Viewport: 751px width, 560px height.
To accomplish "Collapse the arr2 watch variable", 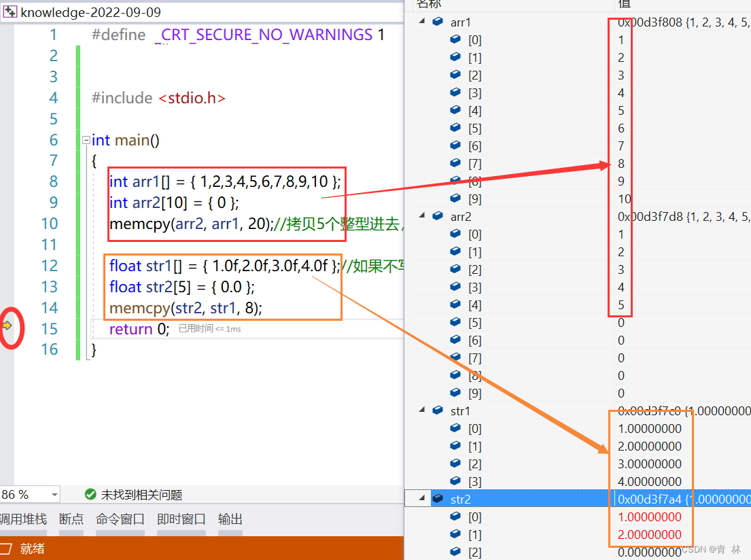I will click(x=422, y=216).
